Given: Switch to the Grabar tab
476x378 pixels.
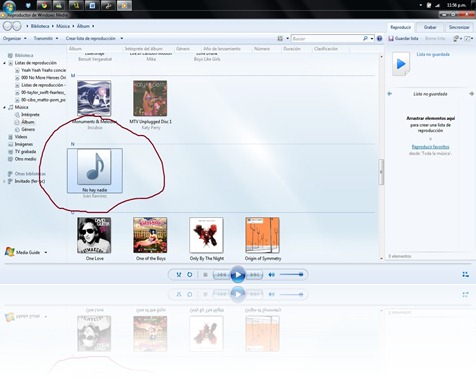Looking at the screenshot, I should click(x=430, y=27).
